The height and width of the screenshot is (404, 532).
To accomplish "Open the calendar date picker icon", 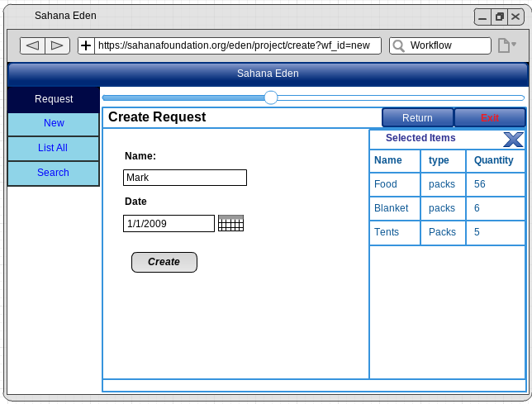I will point(230,223).
